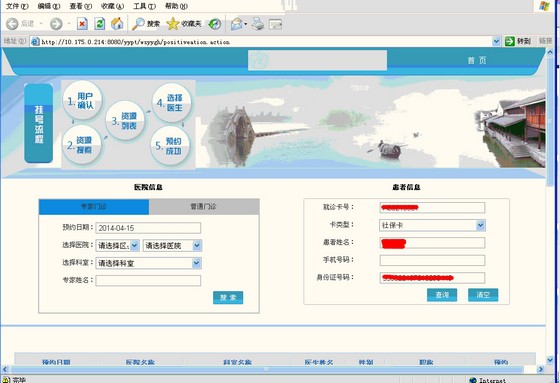Open the Mail envelope icon
This screenshot has height=383, width=560.
[237, 24]
